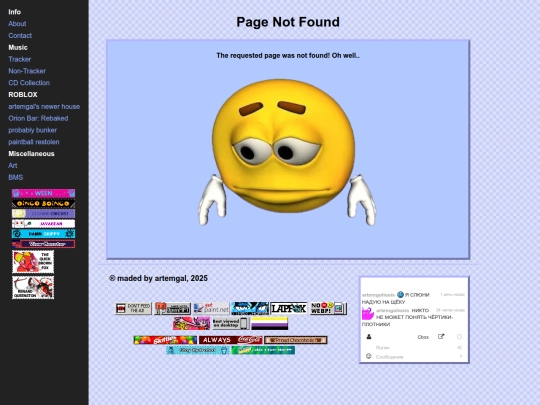Click the send message arrow in chat

(461, 356)
